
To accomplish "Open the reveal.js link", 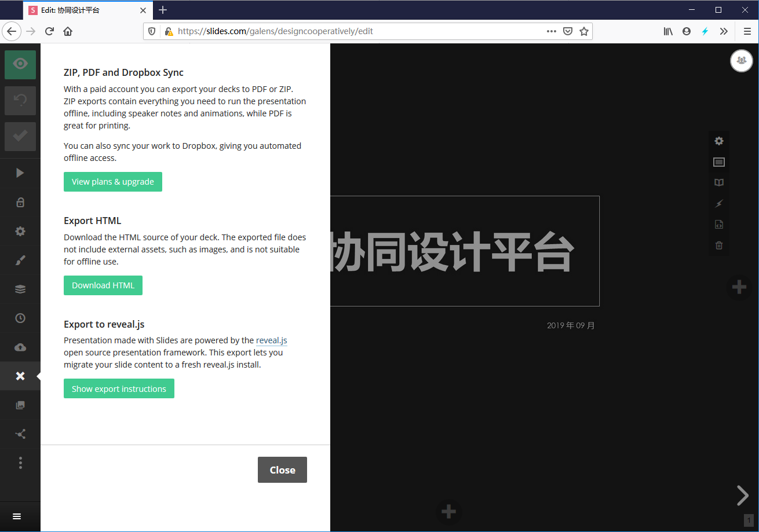I will click(x=271, y=340).
